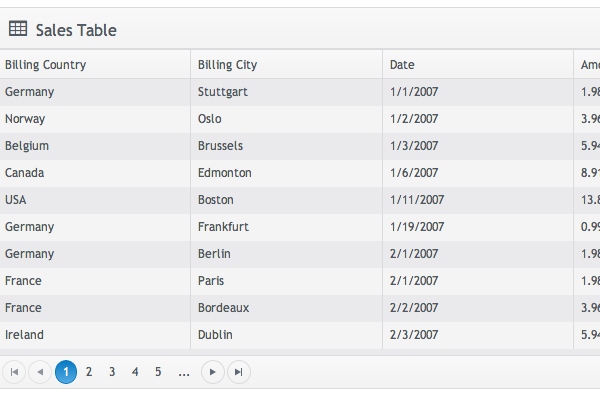Switch to page 4
This screenshot has height=400, width=600.
tap(135, 372)
